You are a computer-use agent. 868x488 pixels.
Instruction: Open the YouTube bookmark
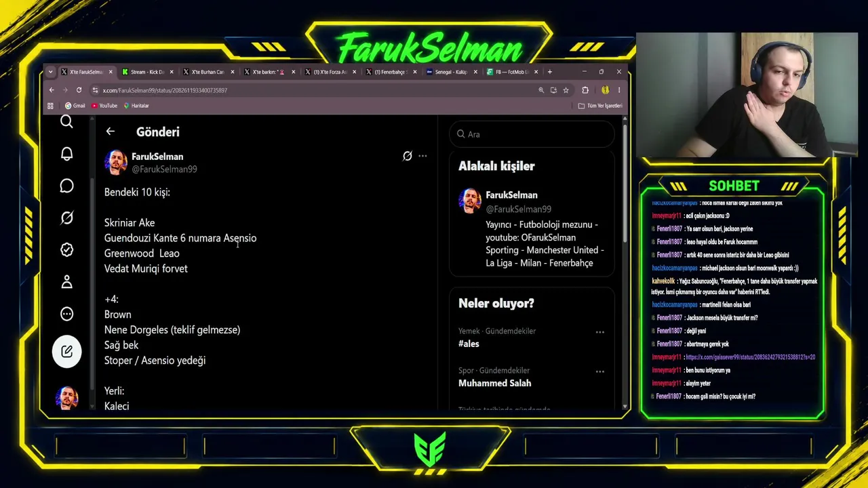coord(104,106)
